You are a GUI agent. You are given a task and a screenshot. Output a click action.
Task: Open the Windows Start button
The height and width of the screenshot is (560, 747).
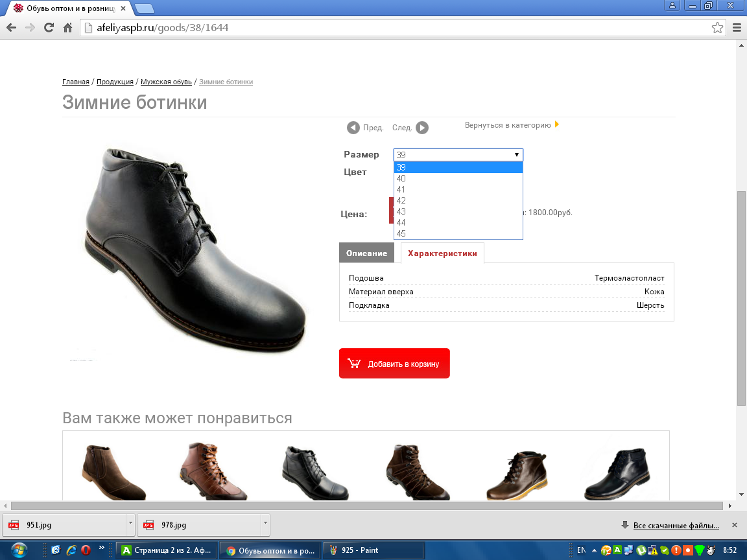(19, 550)
